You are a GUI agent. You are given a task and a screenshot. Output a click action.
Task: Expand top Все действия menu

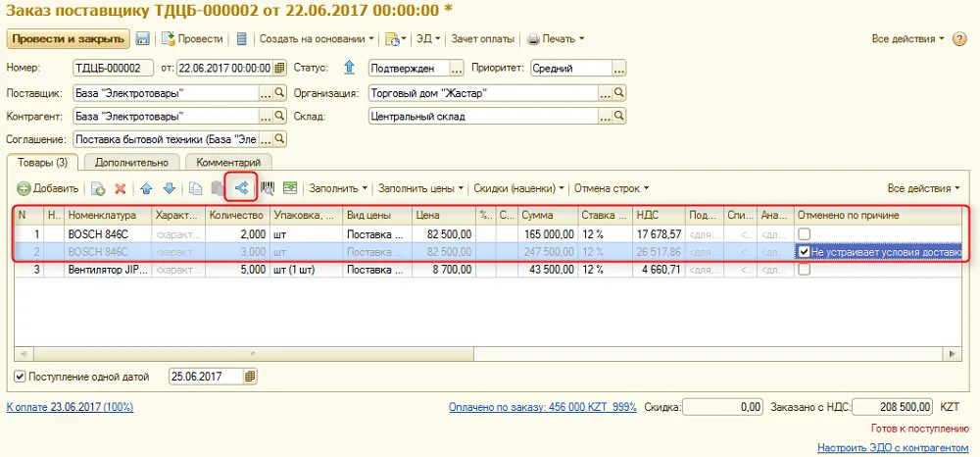click(x=908, y=39)
